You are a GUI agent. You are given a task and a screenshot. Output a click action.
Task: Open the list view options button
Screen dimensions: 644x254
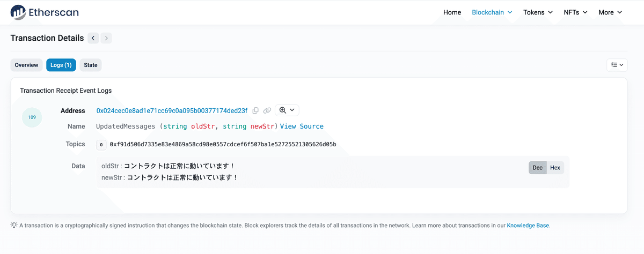(617, 65)
